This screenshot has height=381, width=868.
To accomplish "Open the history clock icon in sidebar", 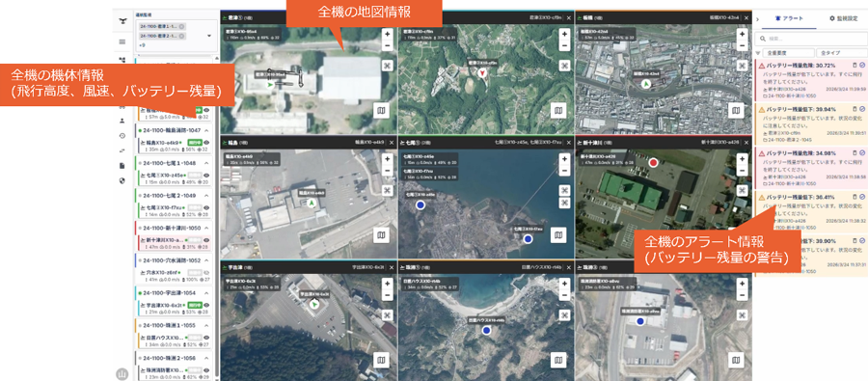I will coord(122,136).
